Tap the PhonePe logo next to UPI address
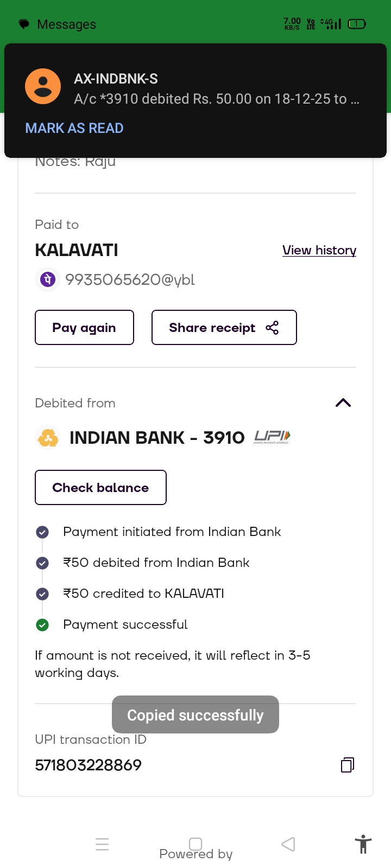 (x=48, y=279)
